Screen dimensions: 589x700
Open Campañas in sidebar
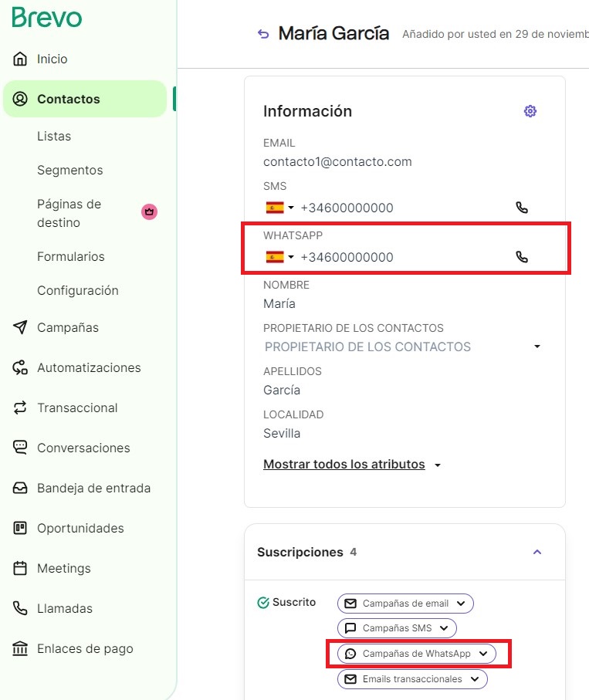pos(68,328)
